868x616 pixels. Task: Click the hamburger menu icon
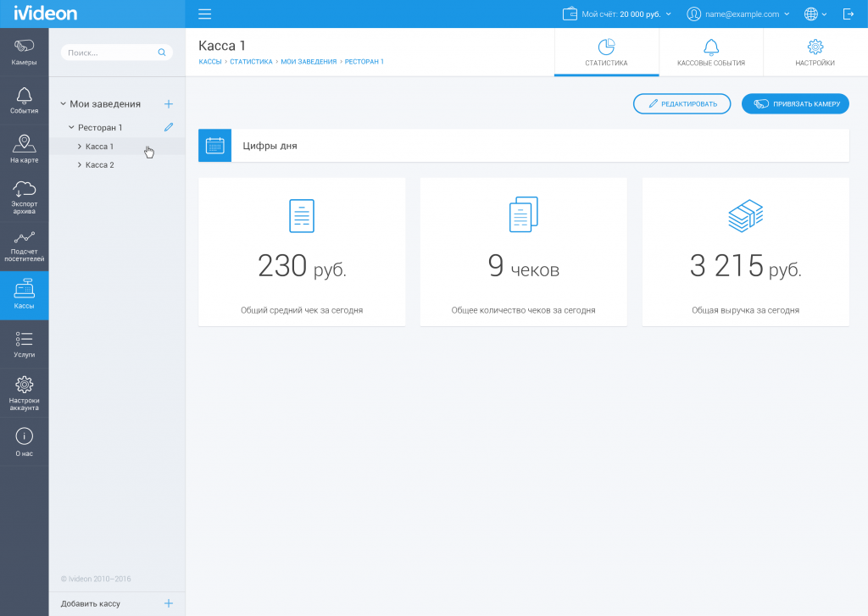[205, 14]
